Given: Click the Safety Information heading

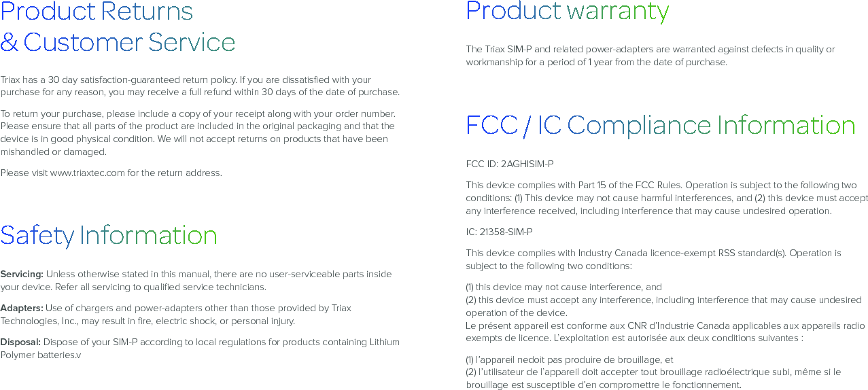Looking at the screenshot, I should click(x=109, y=236).
